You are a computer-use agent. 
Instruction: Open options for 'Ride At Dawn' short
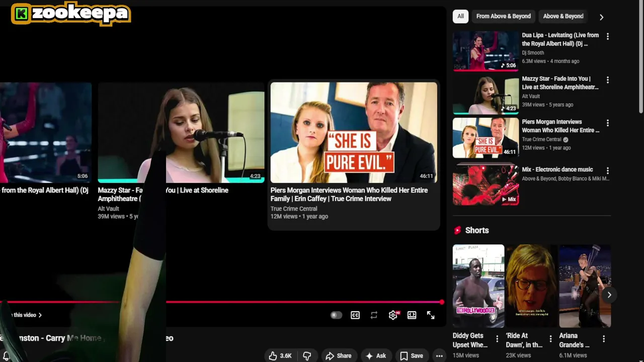550,339
